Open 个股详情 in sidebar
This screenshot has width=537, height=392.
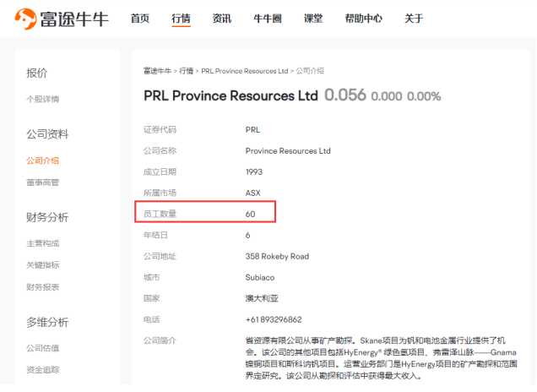(43, 100)
